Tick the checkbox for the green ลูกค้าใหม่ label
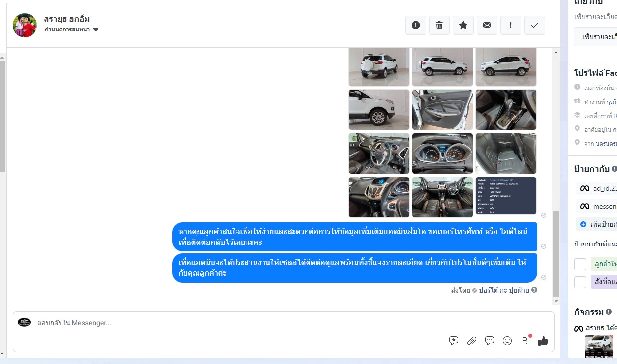Viewport: 617px width, 364px height. point(580,264)
